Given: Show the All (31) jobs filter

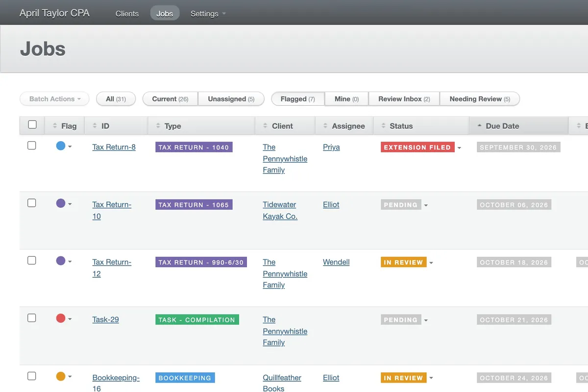Looking at the screenshot, I should point(116,99).
